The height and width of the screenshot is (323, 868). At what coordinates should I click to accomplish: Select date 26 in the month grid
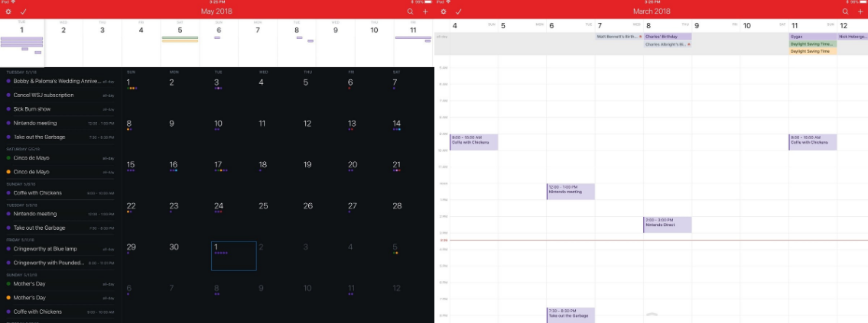pos(307,205)
